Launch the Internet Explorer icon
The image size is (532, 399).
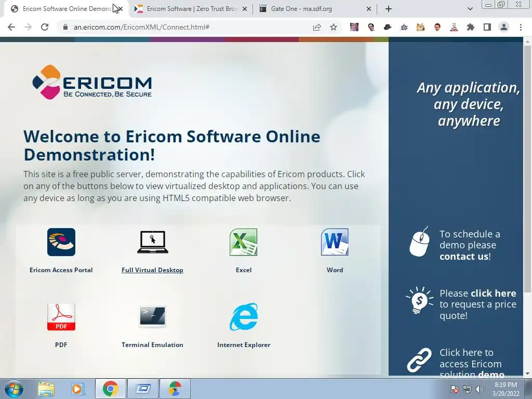pyautogui.click(x=244, y=317)
